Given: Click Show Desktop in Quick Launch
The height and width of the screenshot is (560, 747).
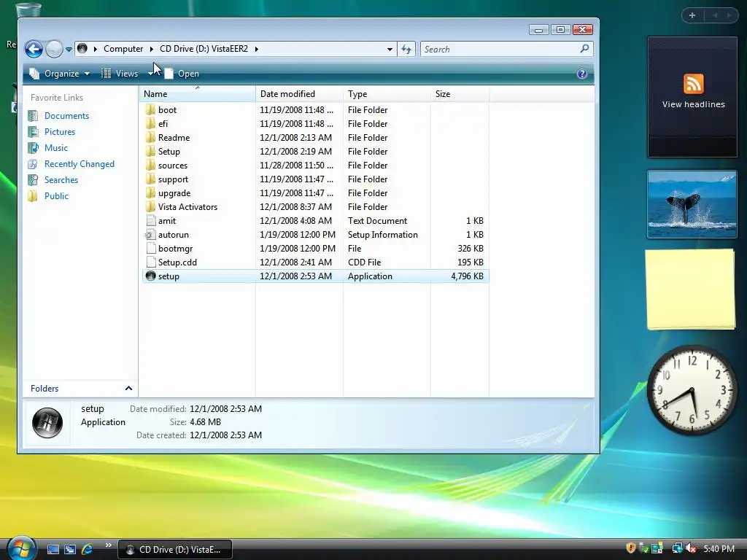Looking at the screenshot, I should [53, 549].
